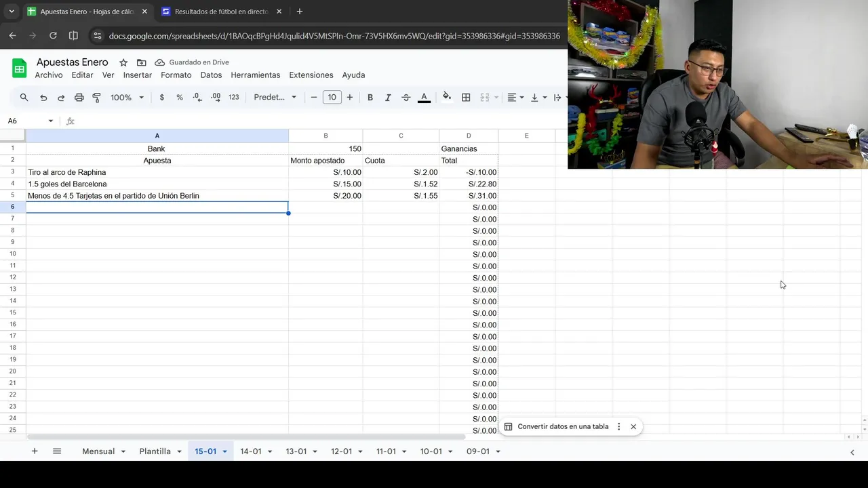Screen dimensions: 868x488
Task: Switch to the 12-01 sheet tab
Action: [x=342, y=451]
